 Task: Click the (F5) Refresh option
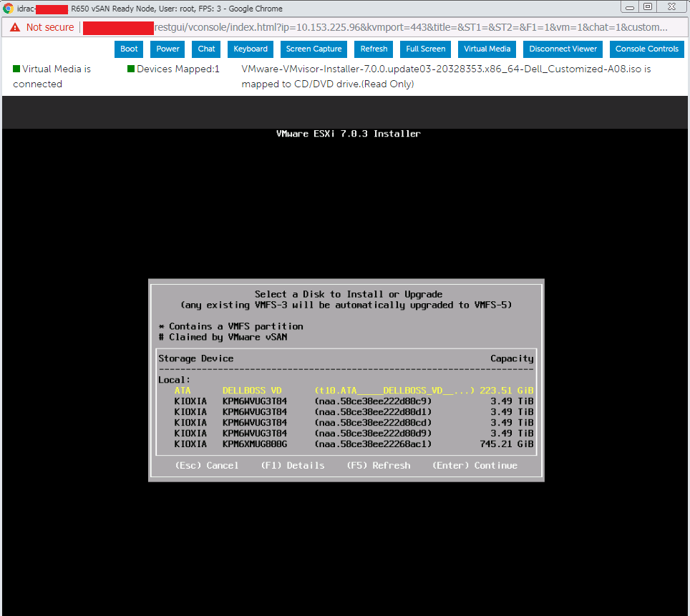(379, 466)
